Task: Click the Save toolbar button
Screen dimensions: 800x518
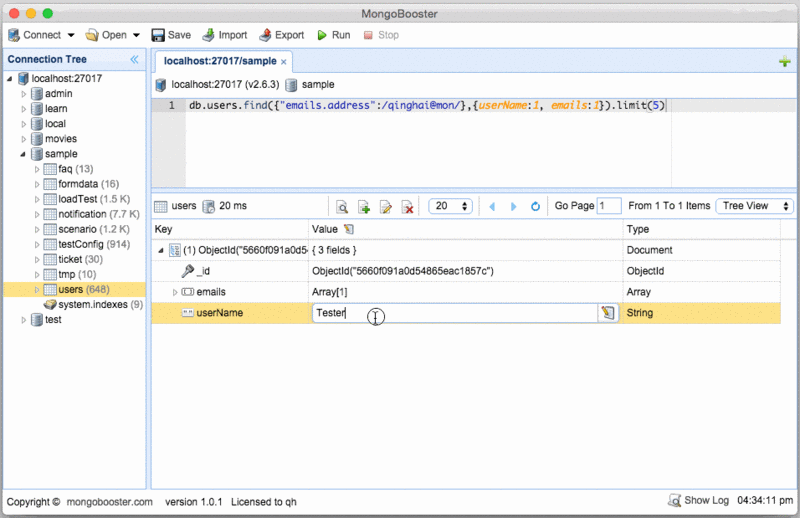Action: pyautogui.click(x=170, y=35)
